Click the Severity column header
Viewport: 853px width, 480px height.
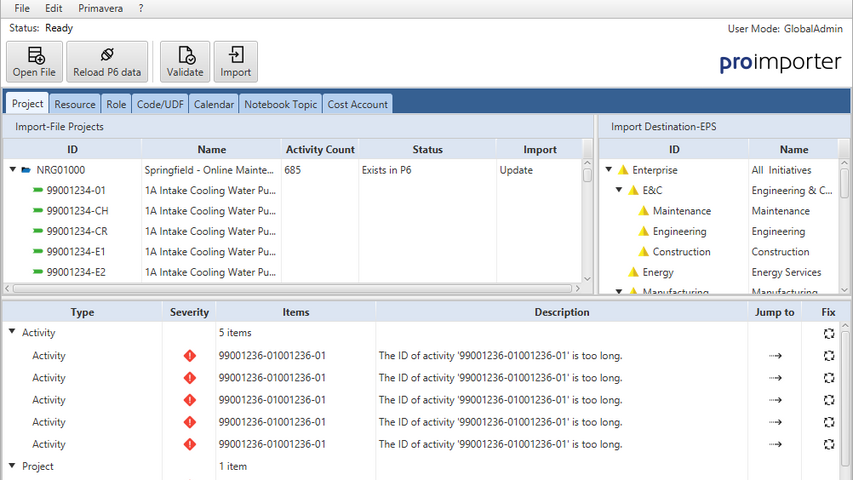pos(189,312)
